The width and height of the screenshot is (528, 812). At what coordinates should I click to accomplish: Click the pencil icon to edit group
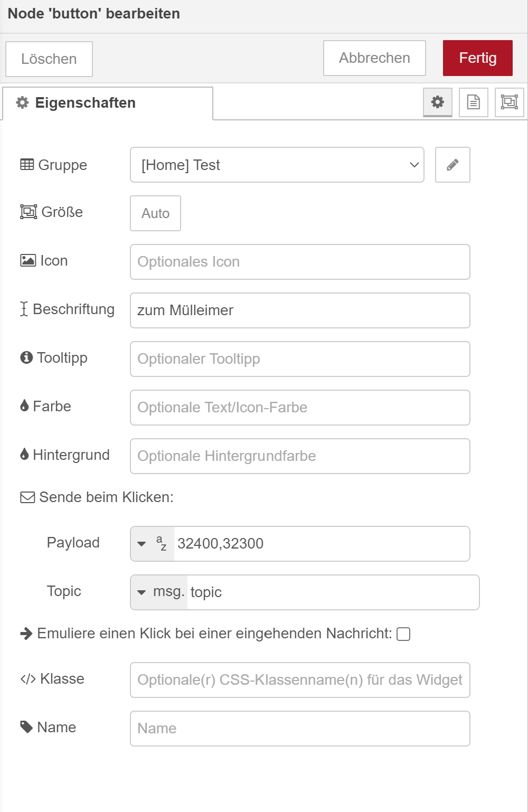click(x=452, y=165)
